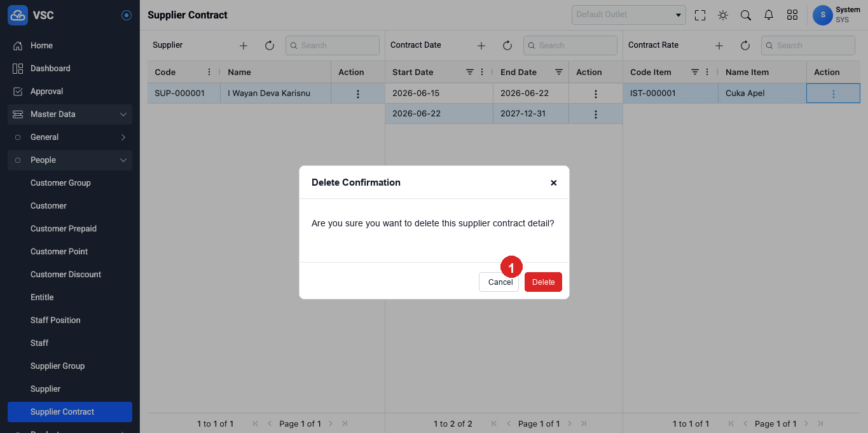Open action menu for Cuka Apel row
This screenshot has height=433, width=868.
834,93
